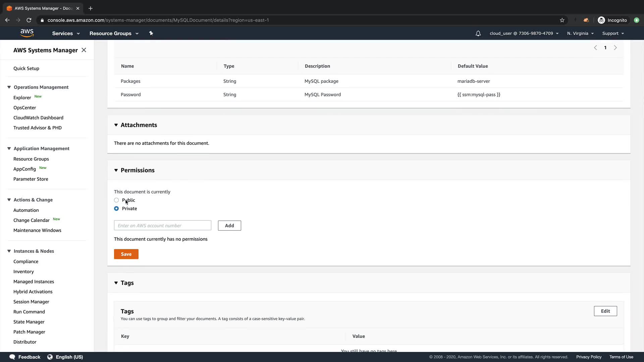This screenshot has height=362, width=644.
Task: Click the AWS logo home icon
Action: 27,33
